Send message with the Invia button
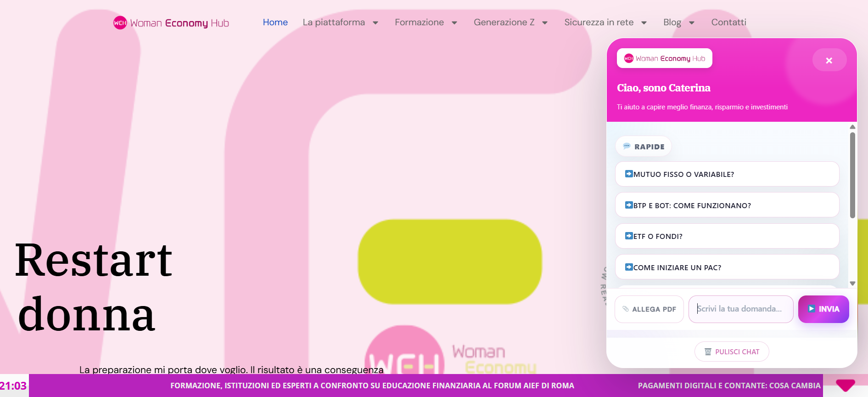This screenshot has width=868, height=397. (x=823, y=309)
